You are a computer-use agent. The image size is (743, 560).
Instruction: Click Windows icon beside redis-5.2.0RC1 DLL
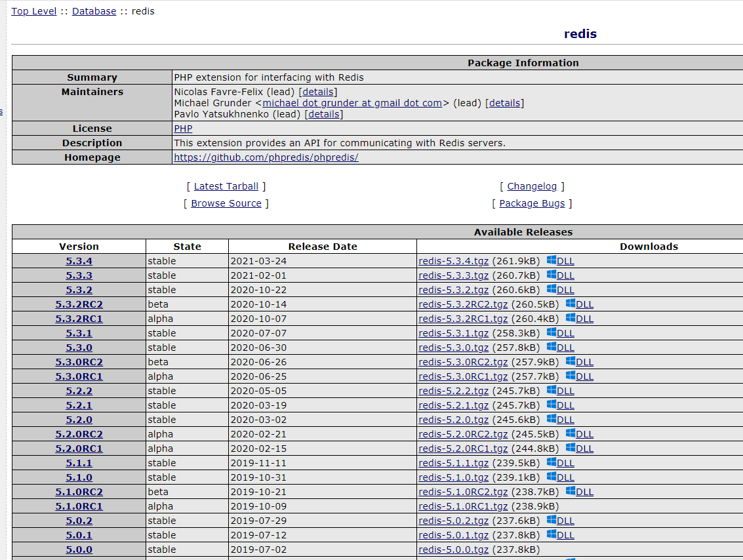[570, 448]
